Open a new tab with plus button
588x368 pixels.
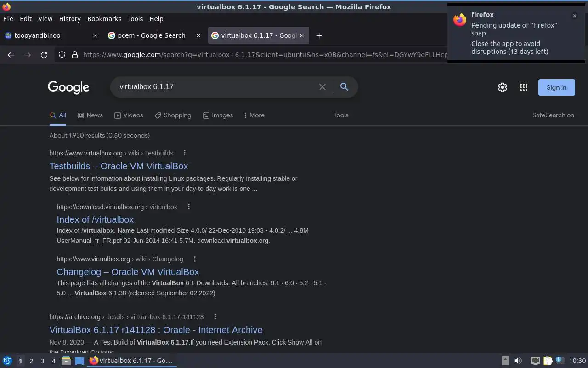point(319,35)
